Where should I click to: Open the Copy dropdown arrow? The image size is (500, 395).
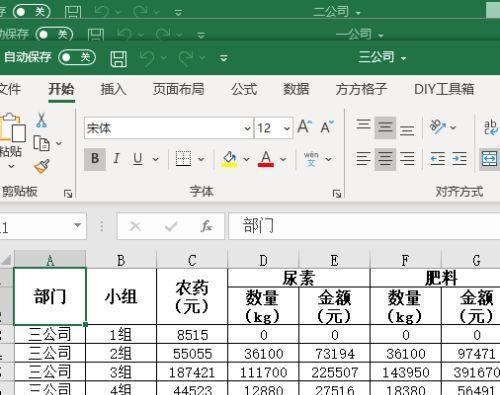(59, 143)
